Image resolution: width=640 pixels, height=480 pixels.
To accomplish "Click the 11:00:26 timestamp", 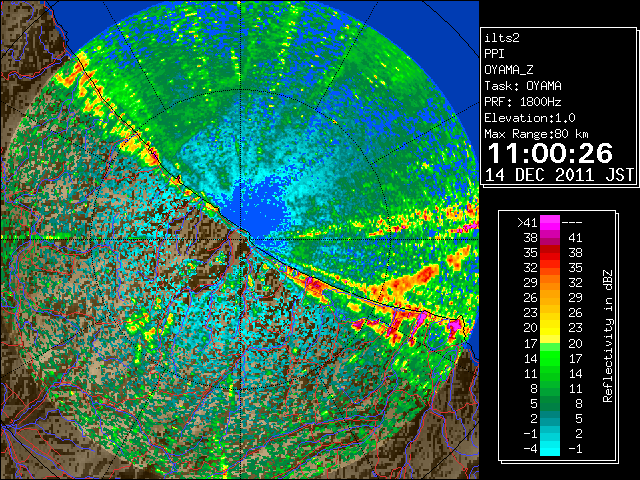I will coord(550,153).
